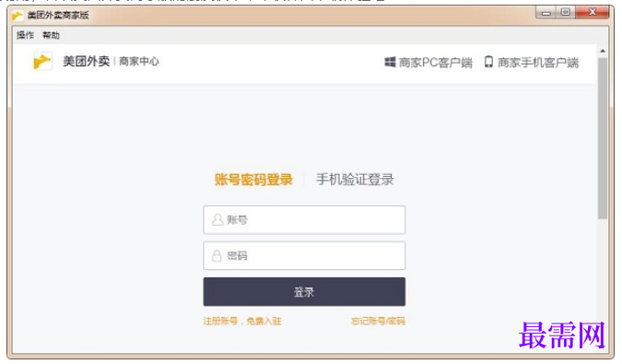This screenshot has height=364, width=622.
Task: Click the 美团外卖 brand text in header
Action: click(86, 62)
